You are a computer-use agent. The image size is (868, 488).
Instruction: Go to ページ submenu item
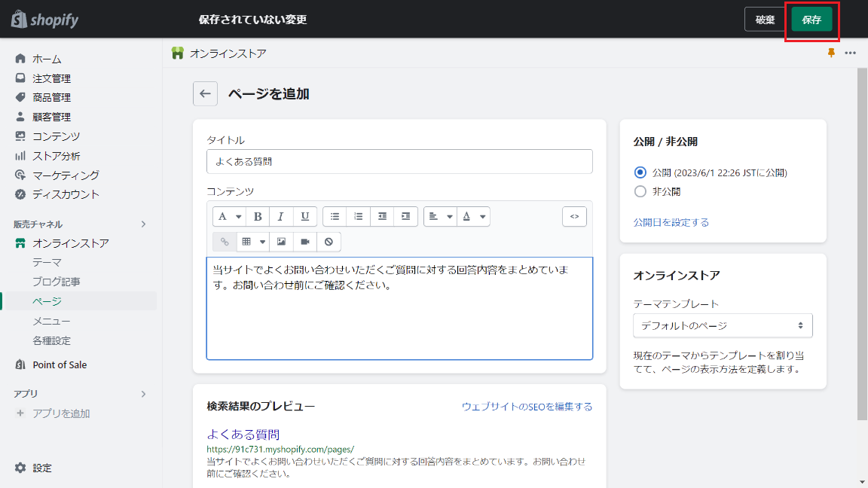[47, 301]
